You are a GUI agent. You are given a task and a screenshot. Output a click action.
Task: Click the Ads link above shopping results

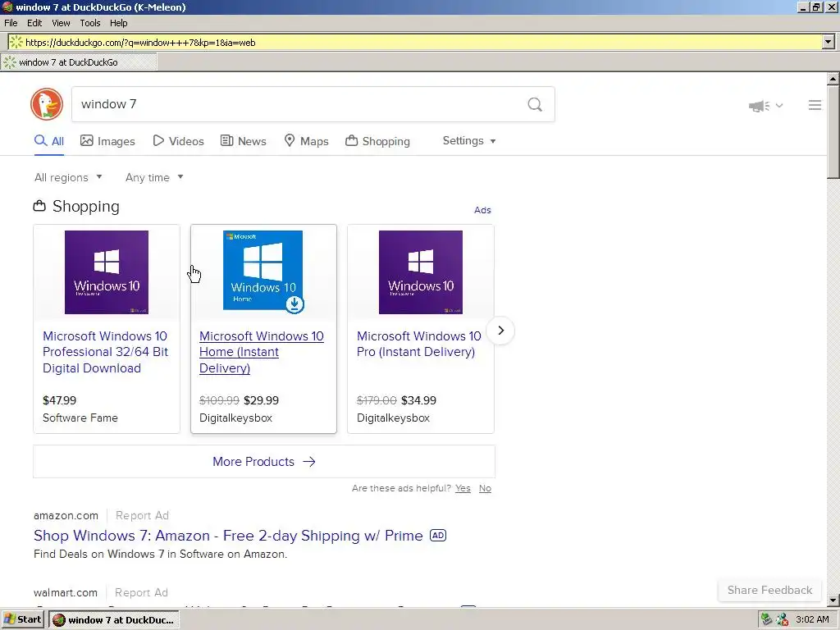point(482,210)
